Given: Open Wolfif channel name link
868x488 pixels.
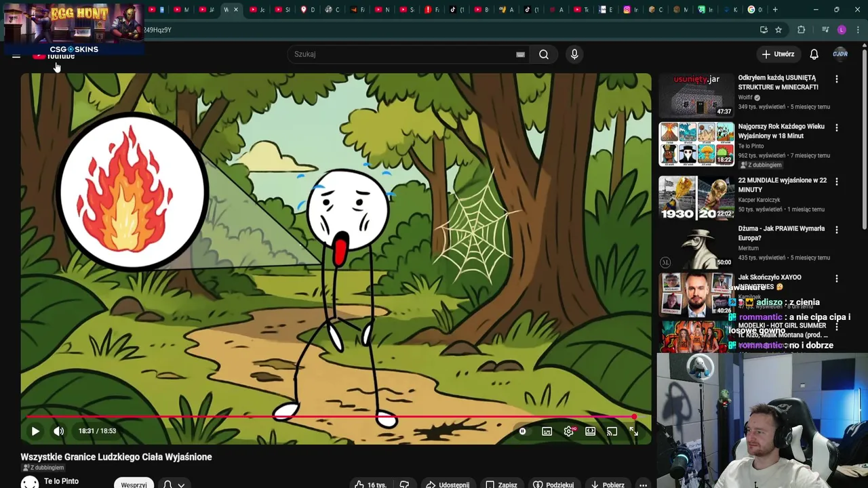Looking at the screenshot, I should (x=745, y=98).
